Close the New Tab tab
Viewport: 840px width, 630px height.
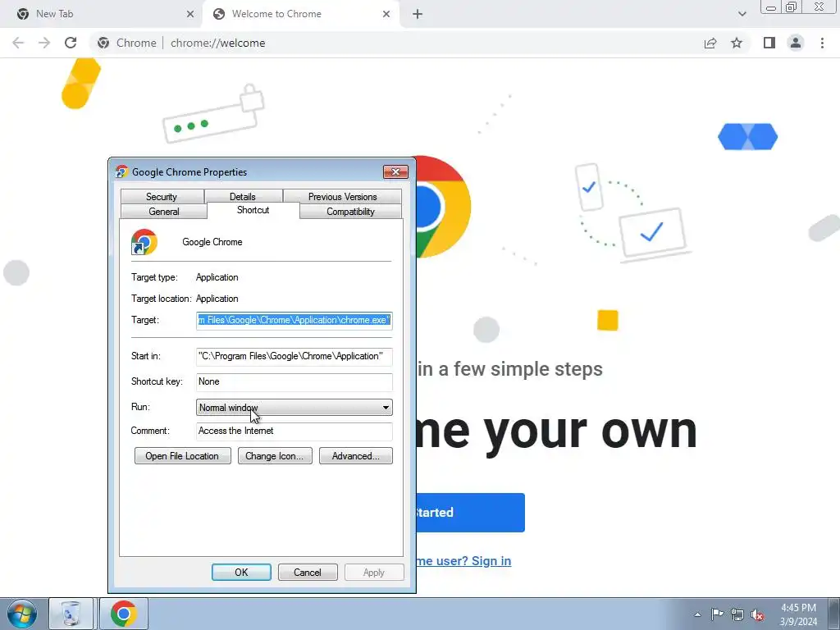[x=190, y=14]
